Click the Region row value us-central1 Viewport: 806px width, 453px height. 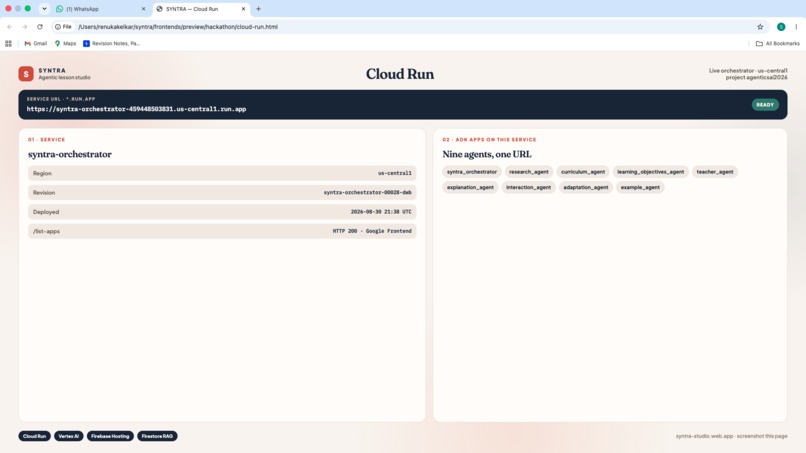pyautogui.click(x=395, y=173)
